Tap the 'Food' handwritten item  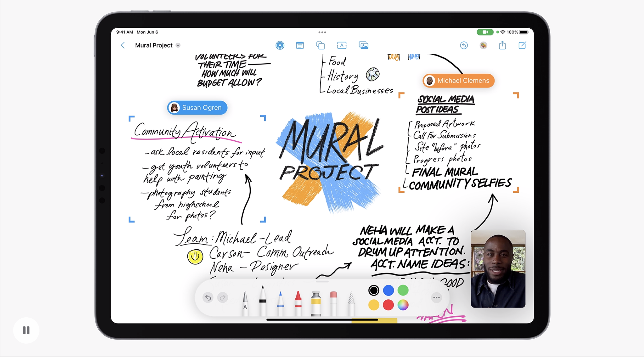tap(337, 62)
